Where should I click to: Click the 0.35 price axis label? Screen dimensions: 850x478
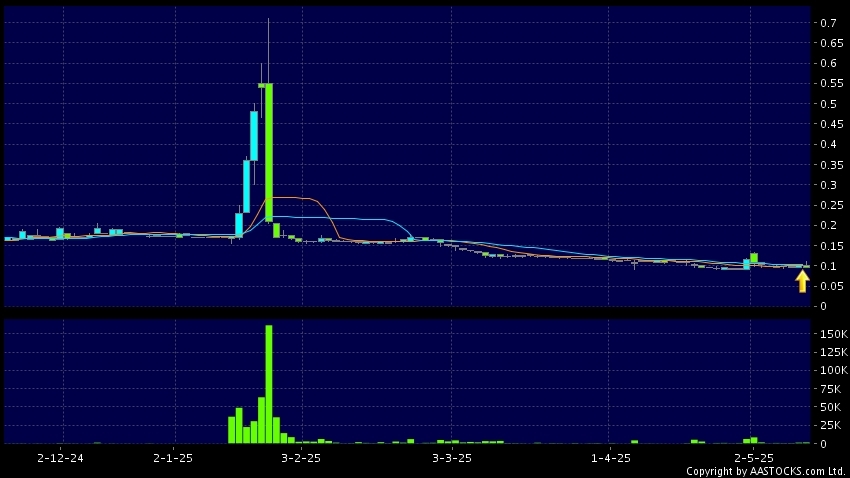coord(832,165)
